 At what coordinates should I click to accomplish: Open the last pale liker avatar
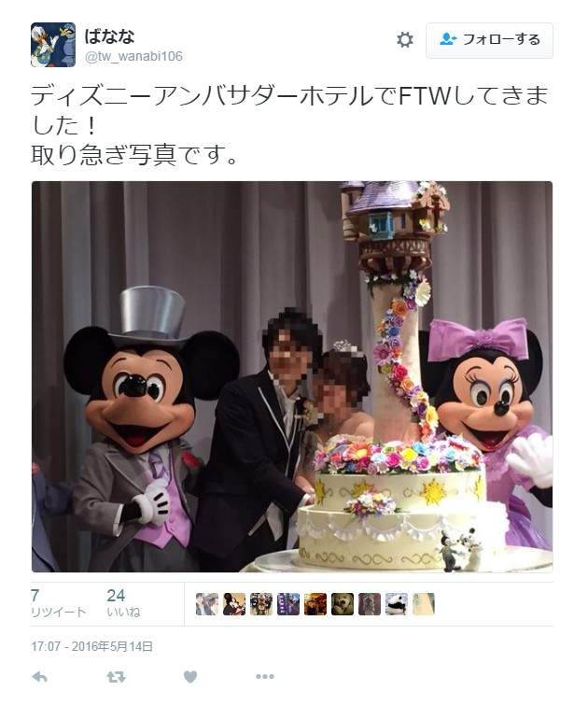424,604
